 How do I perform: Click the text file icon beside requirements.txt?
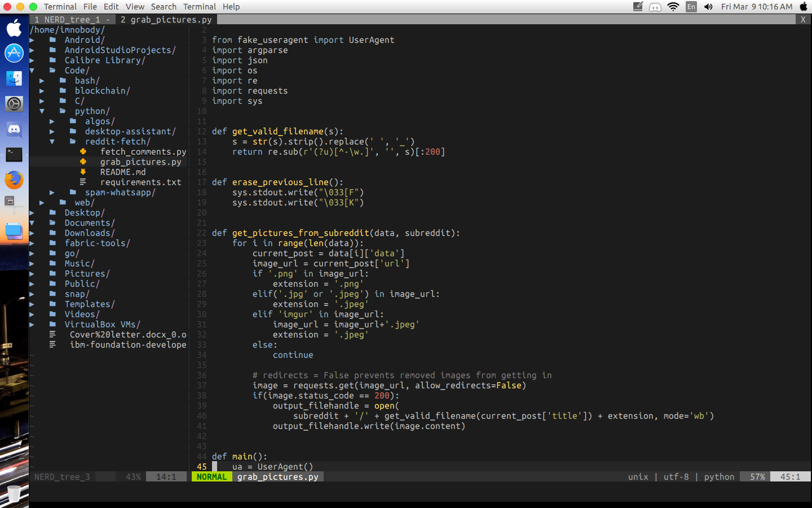[83, 182]
